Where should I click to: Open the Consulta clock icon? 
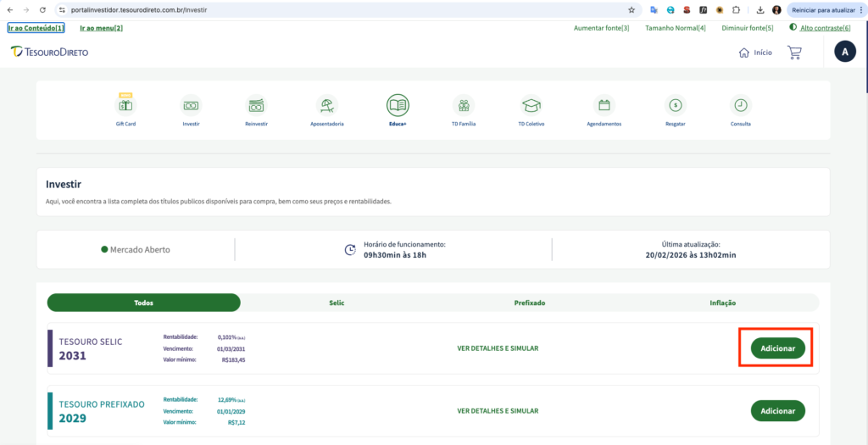click(x=740, y=106)
